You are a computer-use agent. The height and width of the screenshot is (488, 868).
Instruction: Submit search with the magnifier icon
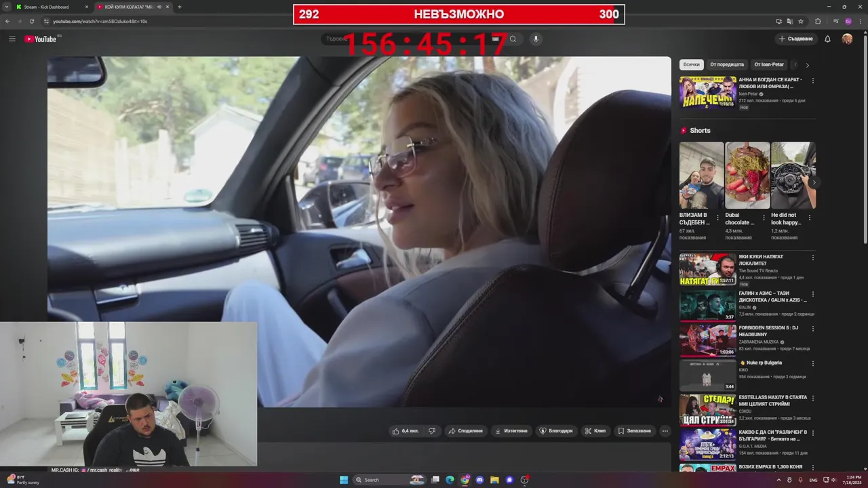tap(513, 39)
